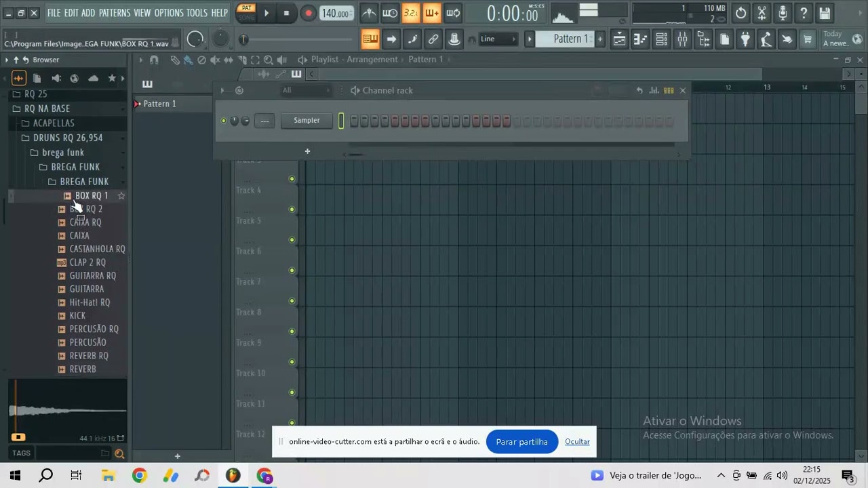868x488 pixels.
Task: Open the one-click audio recording microphone
Action: [783, 13]
